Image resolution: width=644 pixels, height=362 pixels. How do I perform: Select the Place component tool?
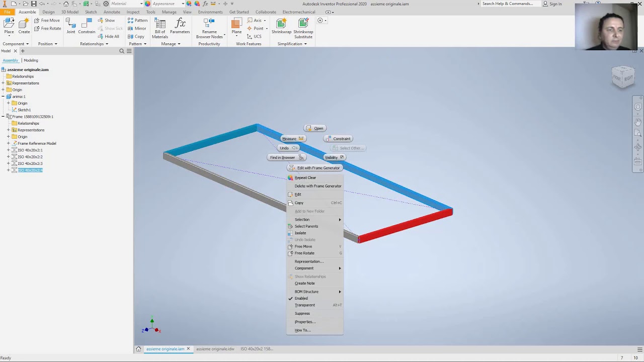click(x=9, y=26)
